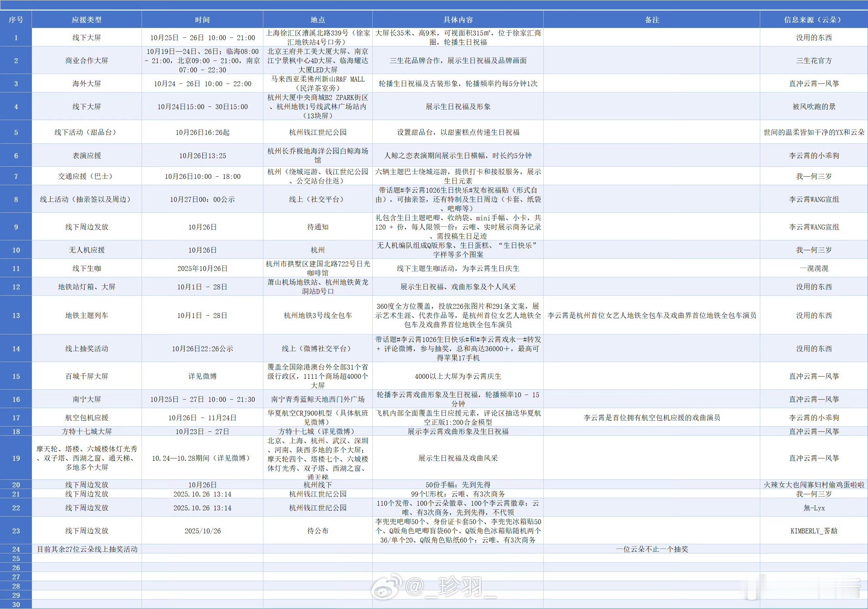Select the 10月26日22:26公示 time cell
The image size is (868, 609).
202,349
